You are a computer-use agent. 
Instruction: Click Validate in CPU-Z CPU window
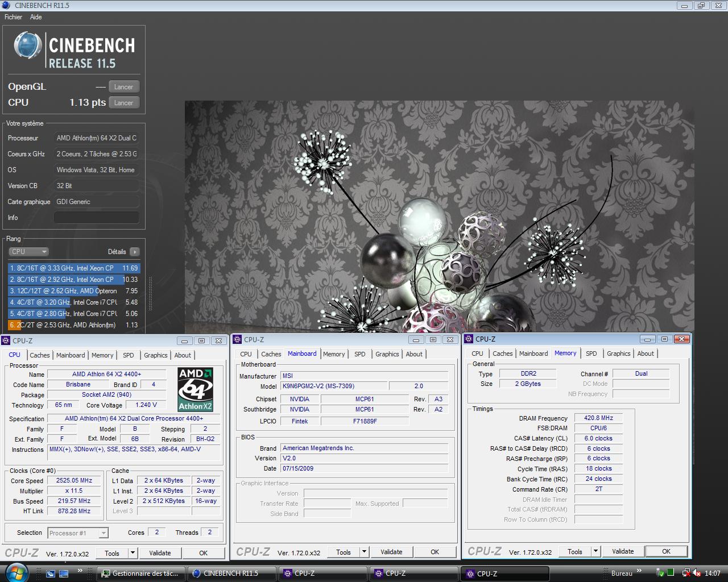click(x=160, y=553)
